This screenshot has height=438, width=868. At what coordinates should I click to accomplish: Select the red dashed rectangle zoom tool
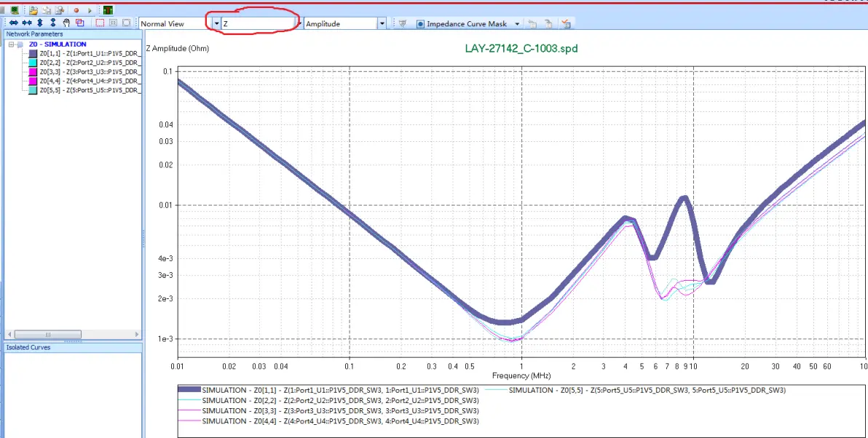click(100, 23)
